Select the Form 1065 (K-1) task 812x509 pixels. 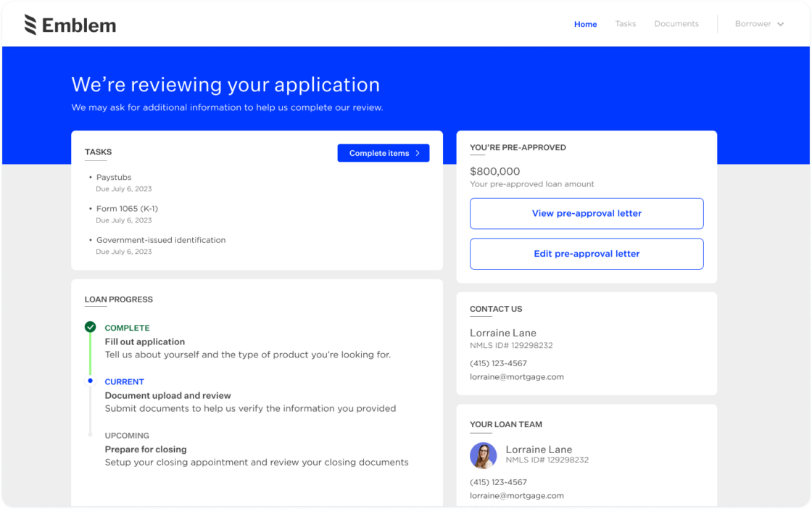pos(126,208)
